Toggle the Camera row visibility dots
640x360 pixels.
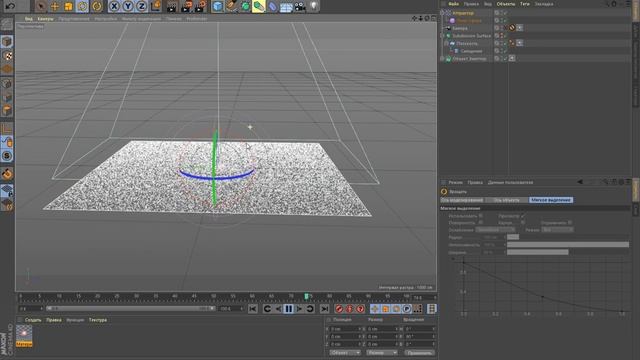pyautogui.click(x=502, y=28)
